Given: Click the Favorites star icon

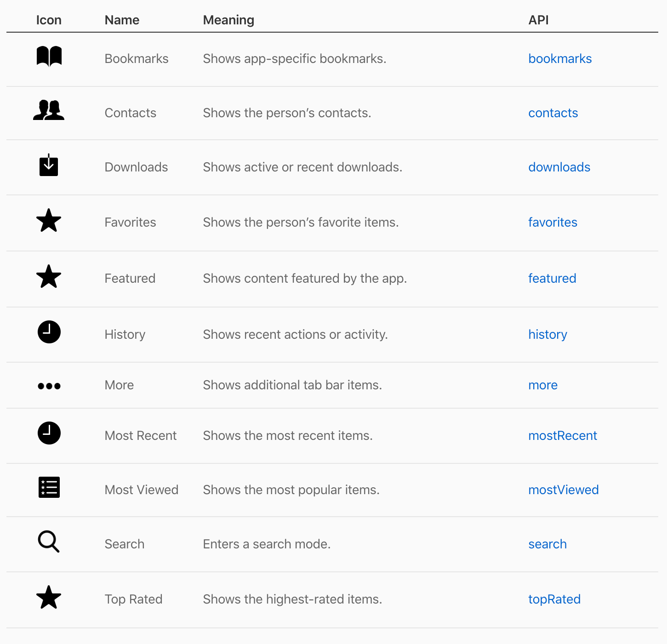Looking at the screenshot, I should click(49, 220).
